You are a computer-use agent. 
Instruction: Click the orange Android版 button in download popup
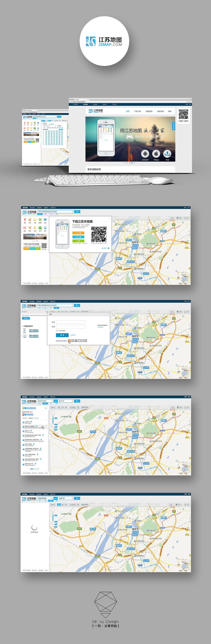pos(78,233)
